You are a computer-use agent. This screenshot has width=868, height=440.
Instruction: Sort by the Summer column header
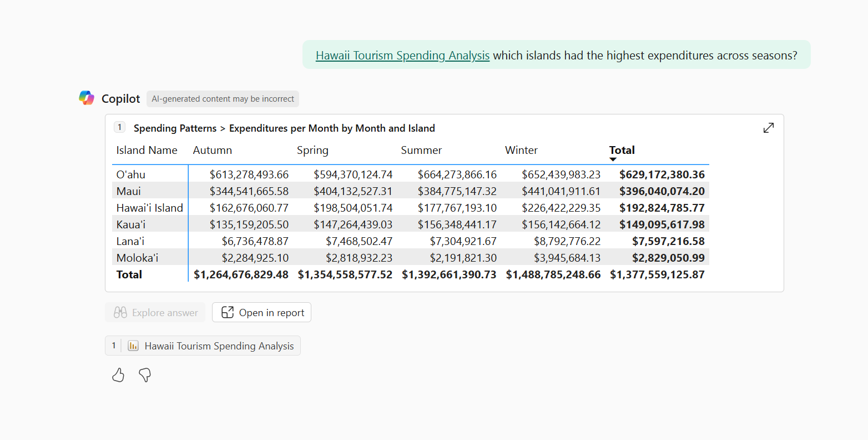click(421, 150)
